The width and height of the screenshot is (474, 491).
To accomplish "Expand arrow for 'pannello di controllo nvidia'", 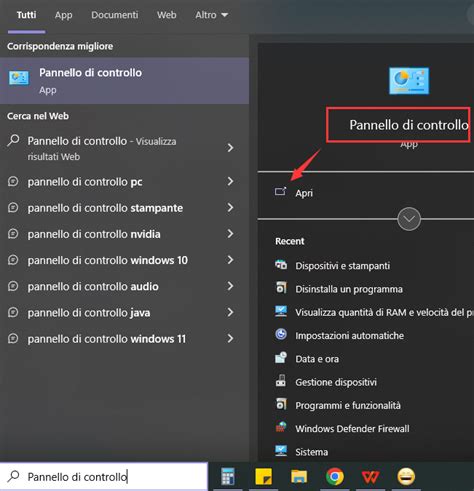I will click(230, 234).
